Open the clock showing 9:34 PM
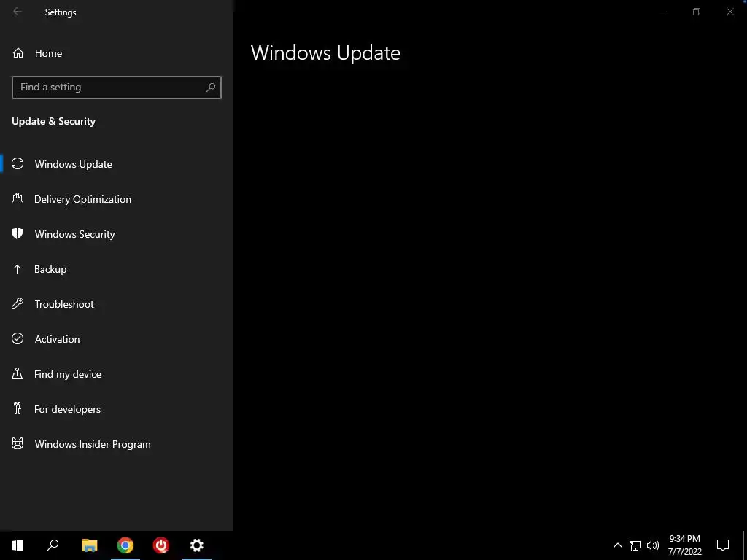Viewport: 747px width, 560px height. pos(684,545)
